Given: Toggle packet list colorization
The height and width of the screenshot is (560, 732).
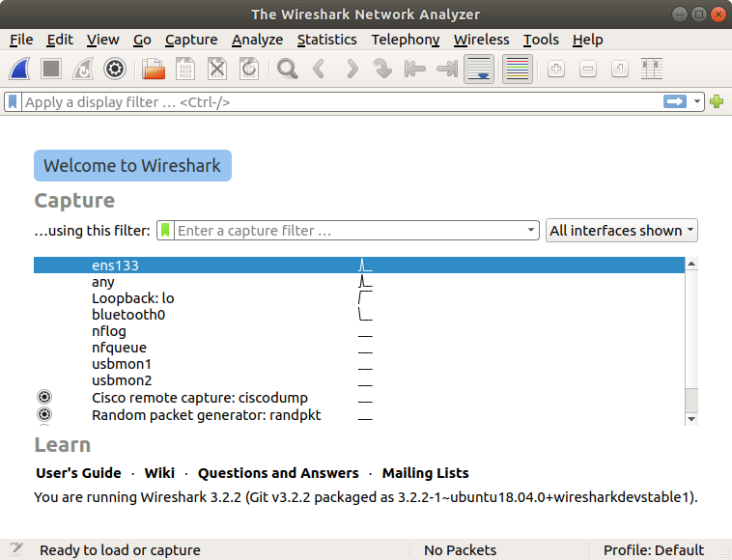Looking at the screenshot, I should click(x=518, y=70).
